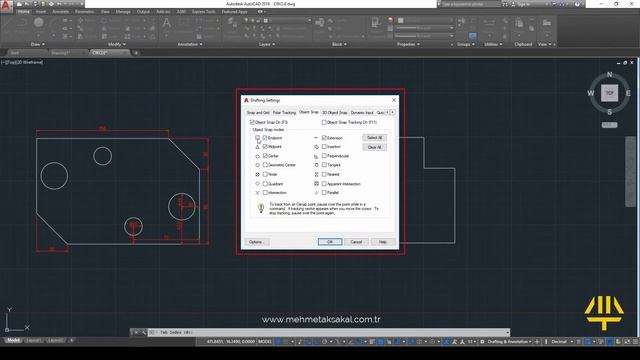Enable Object Snap Tracking On (F11) checkbox
The height and width of the screenshot is (360, 640).
pyautogui.click(x=324, y=122)
